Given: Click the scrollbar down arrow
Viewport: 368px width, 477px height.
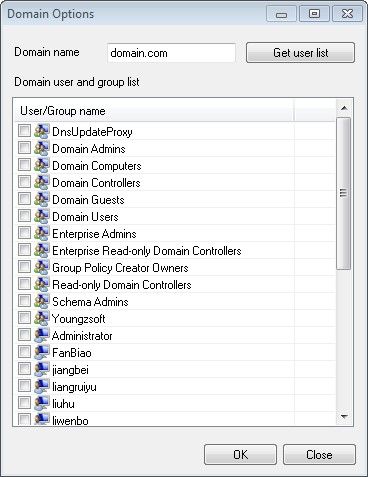Looking at the screenshot, I should pyautogui.click(x=344, y=416).
